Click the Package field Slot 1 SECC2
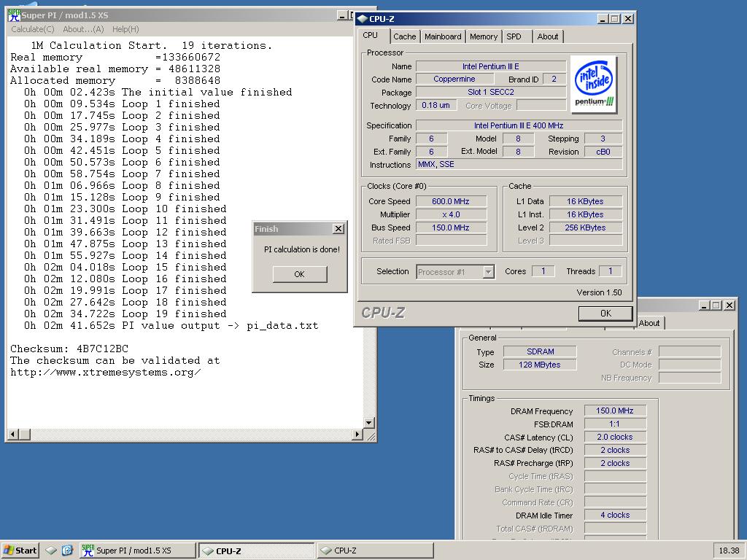 coord(491,92)
